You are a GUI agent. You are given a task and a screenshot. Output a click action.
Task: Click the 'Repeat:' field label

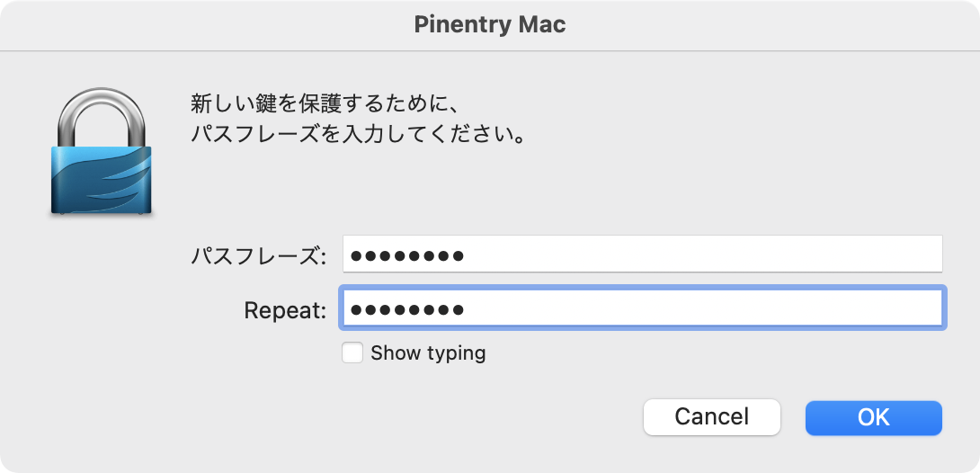tap(285, 309)
